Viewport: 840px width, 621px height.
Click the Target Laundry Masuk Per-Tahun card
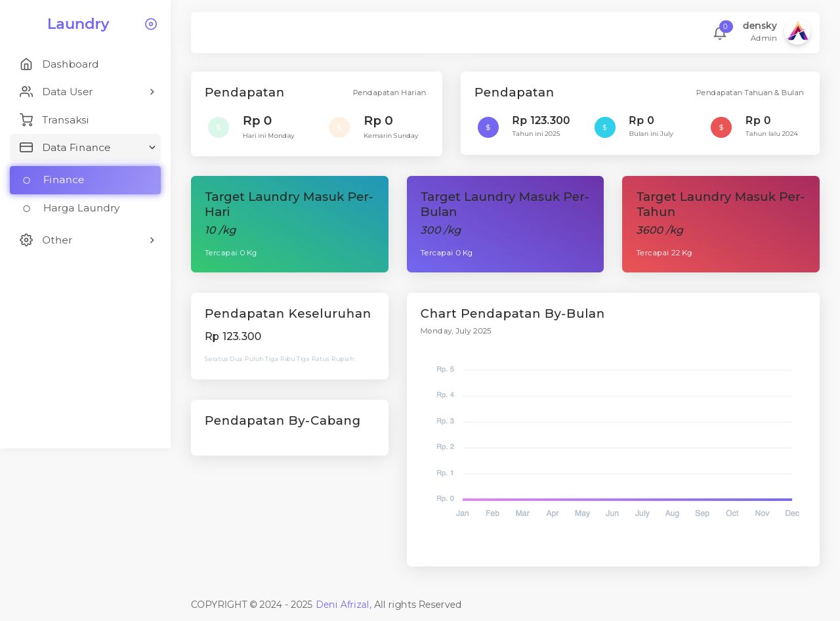[721, 224]
